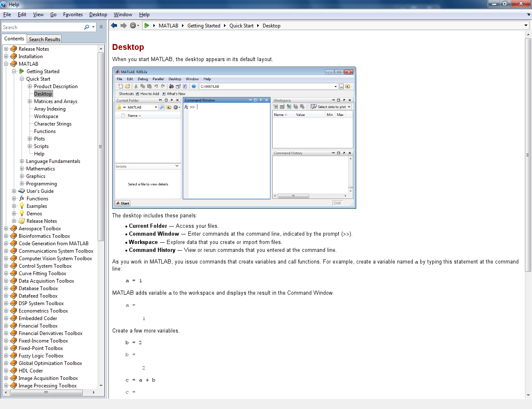The height and width of the screenshot is (409, 532).
Task: Click the magnifier search icon
Action: pyautogui.click(x=86, y=27)
